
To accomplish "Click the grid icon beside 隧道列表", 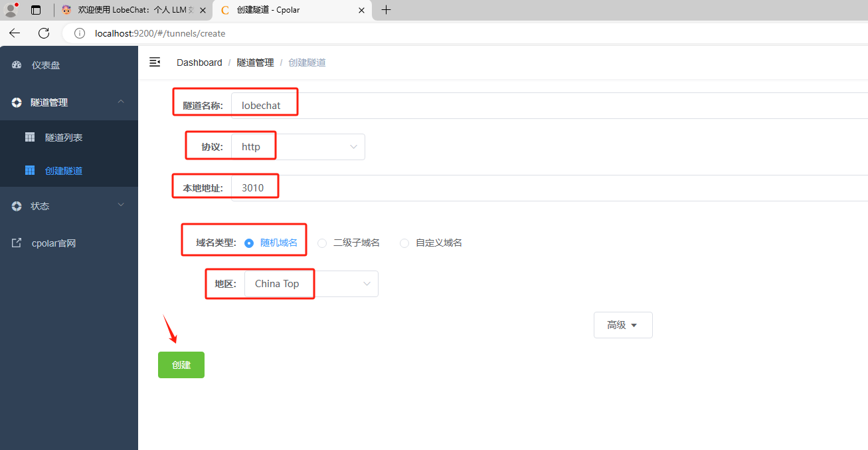I will 30,137.
